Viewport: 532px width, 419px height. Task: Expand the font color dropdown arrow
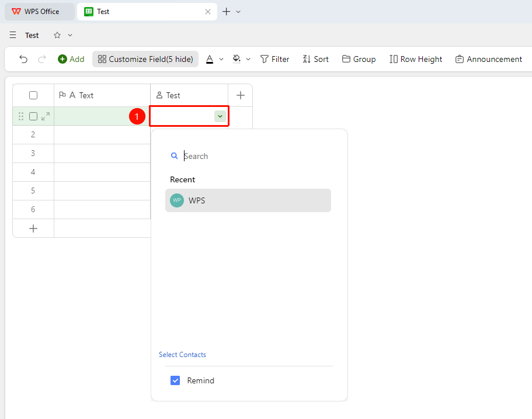(221, 59)
